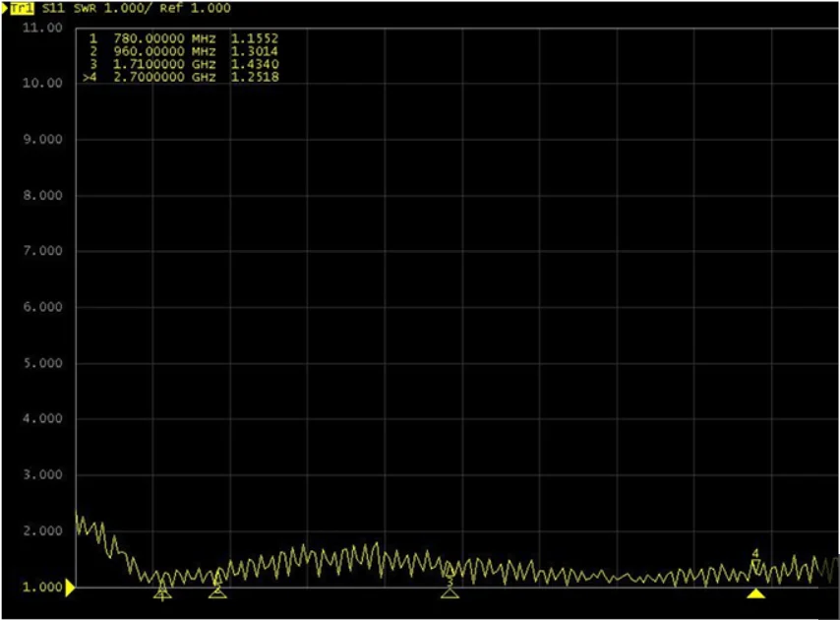Click marker 4 readout 2.7000000 GHz
The width and height of the screenshot is (840, 620).
pyautogui.click(x=164, y=77)
